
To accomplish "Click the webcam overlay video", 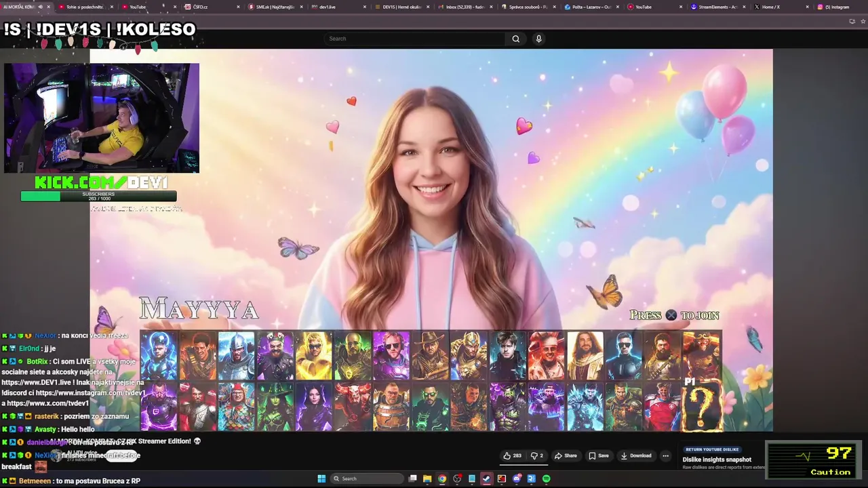I will tap(102, 118).
